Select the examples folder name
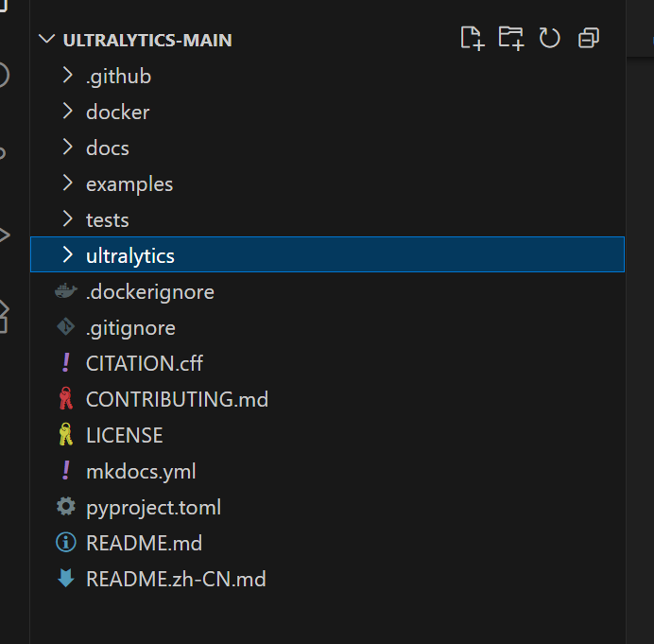Image resolution: width=654 pixels, height=644 pixels. pyautogui.click(x=129, y=184)
